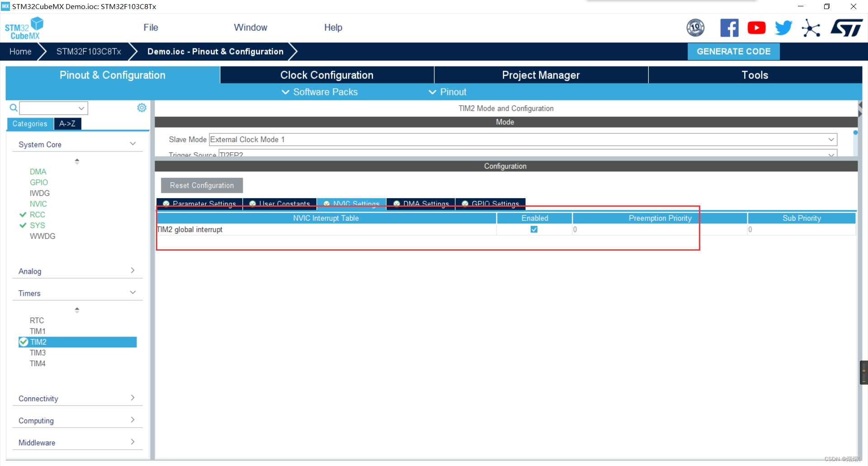This screenshot has height=466, width=868.
Task: Click the GENERATE CODE button
Action: (x=733, y=52)
